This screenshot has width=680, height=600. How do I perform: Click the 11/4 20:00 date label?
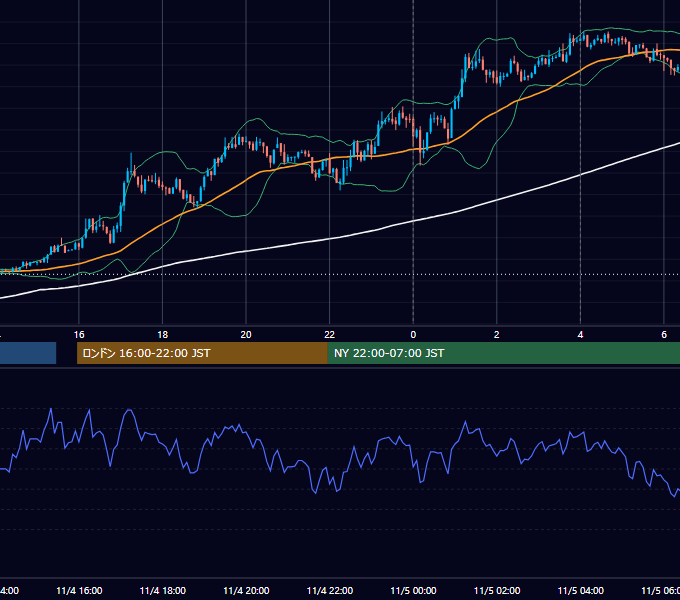tap(246, 591)
